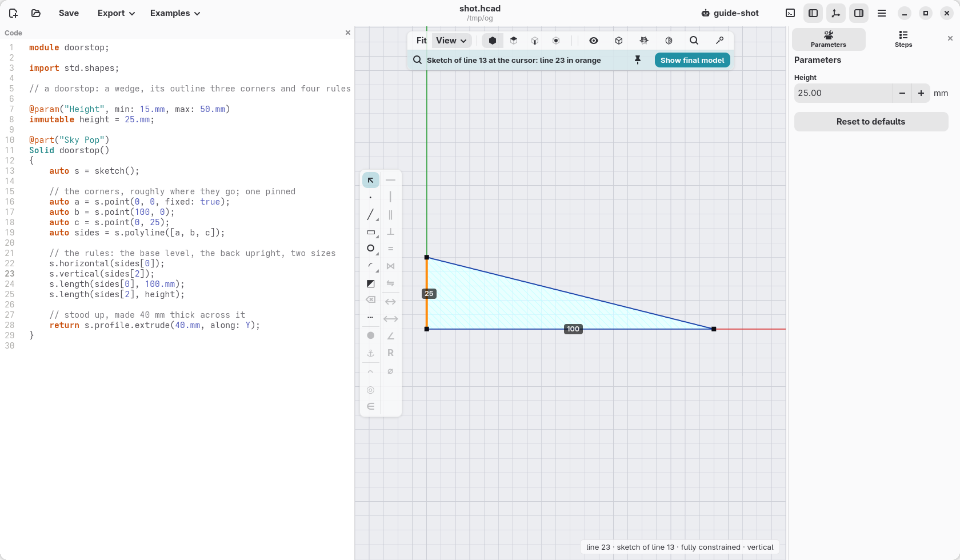The width and height of the screenshot is (960, 560).
Task: Open the hamburger main menu
Action: click(882, 13)
